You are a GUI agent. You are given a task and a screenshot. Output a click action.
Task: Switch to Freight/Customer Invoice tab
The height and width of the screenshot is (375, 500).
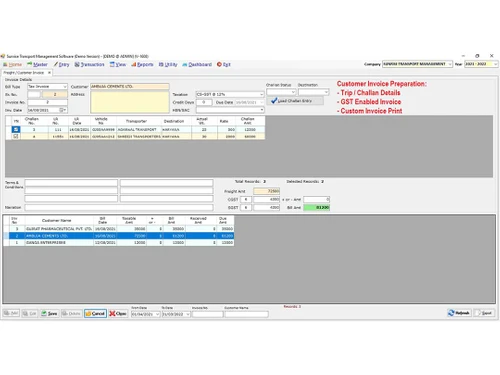(24, 73)
